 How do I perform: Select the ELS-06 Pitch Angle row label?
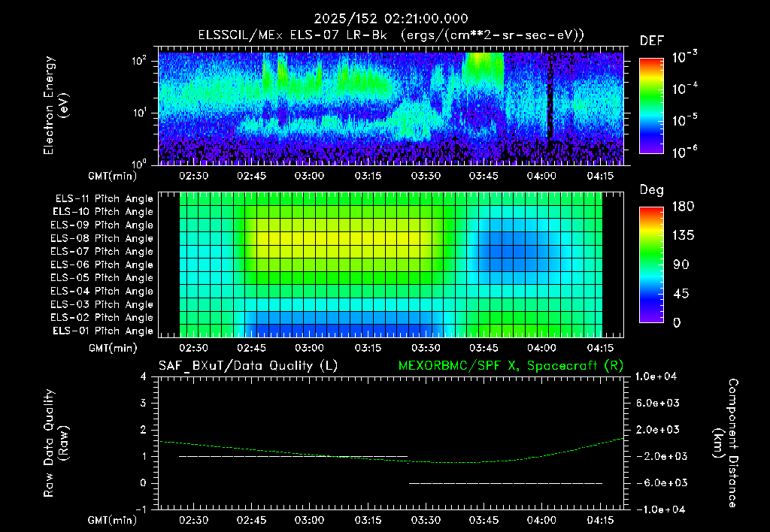102,264
